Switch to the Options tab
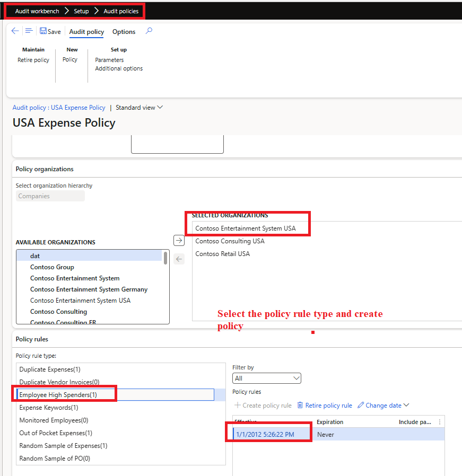Image resolution: width=462 pixels, height=476 pixels. (124, 32)
